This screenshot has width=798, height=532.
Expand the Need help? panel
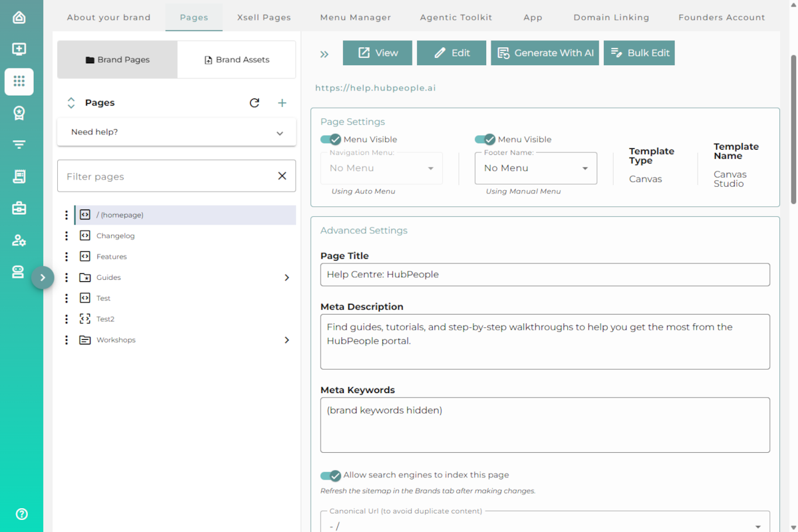click(177, 132)
